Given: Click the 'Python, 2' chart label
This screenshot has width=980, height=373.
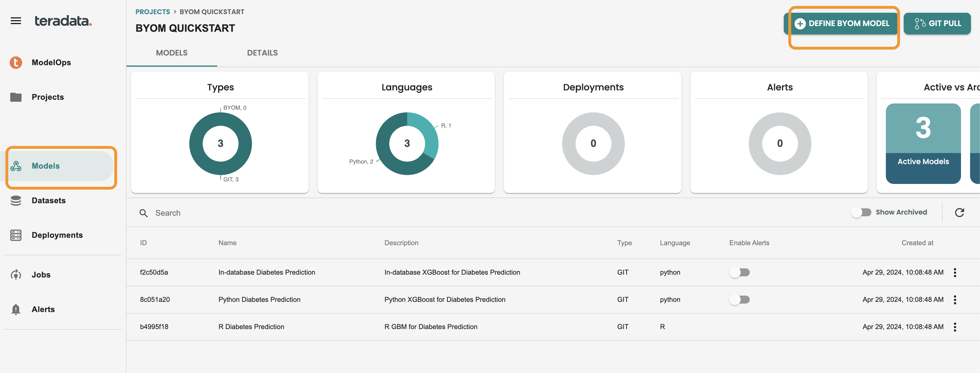Looking at the screenshot, I should [361, 162].
